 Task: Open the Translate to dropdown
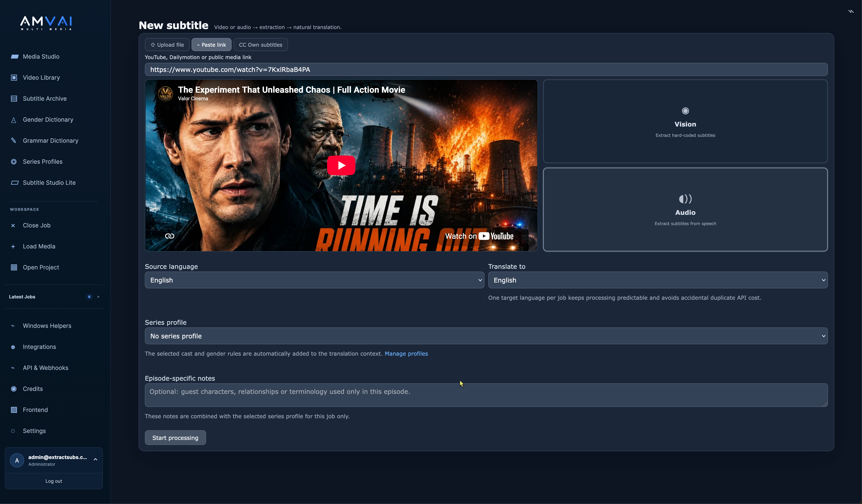pyautogui.click(x=657, y=280)
